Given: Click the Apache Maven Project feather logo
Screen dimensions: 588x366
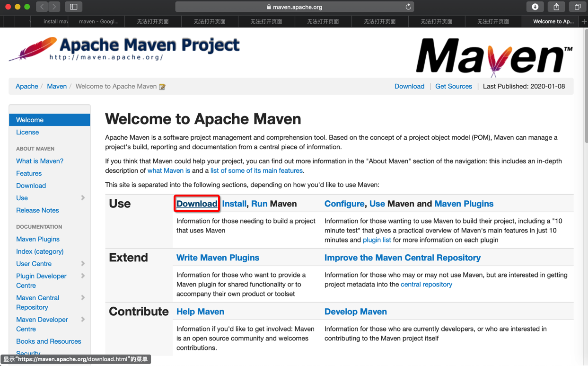Looking at the screenshot, I should [x=124, y=49].
